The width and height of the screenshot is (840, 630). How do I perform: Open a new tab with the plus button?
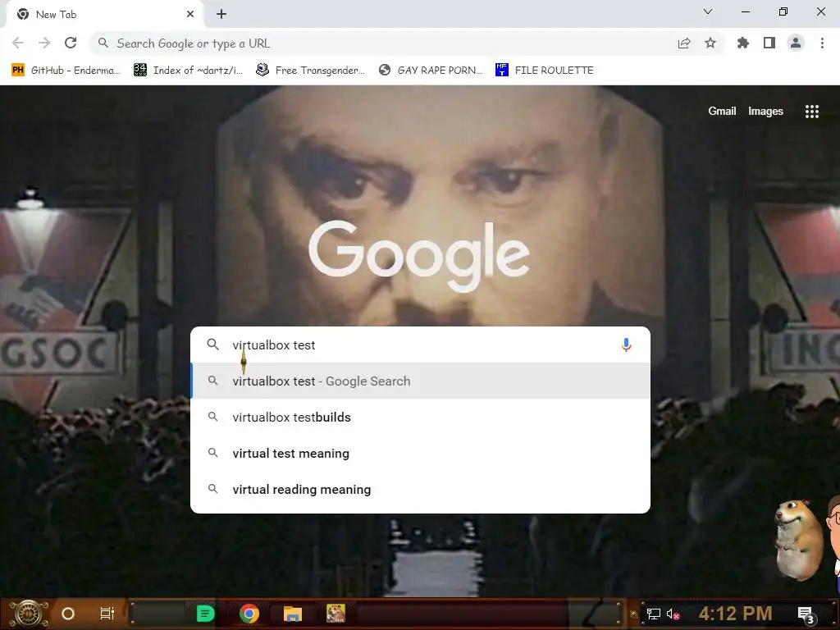coord(221,15)
